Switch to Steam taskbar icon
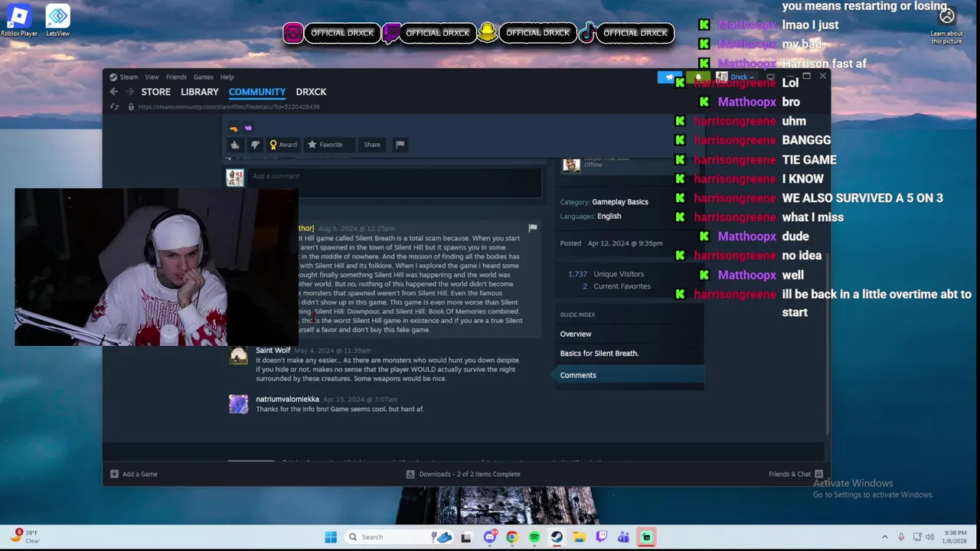Screen dimensions: 980x551 [x=557, y=537]
